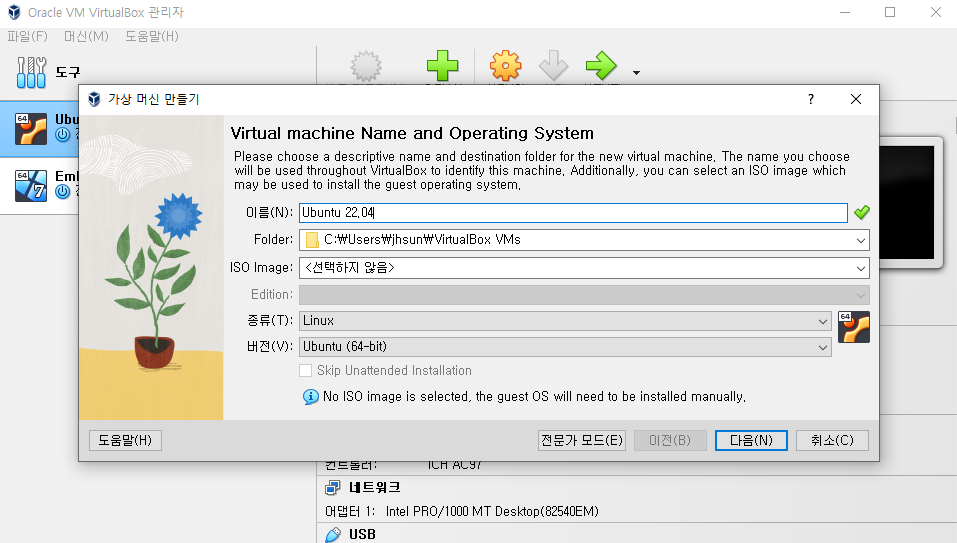The height and width of the screenshot is (543, 957).
Task: Click the green plus Add toolbar icon
Action: 442,66
